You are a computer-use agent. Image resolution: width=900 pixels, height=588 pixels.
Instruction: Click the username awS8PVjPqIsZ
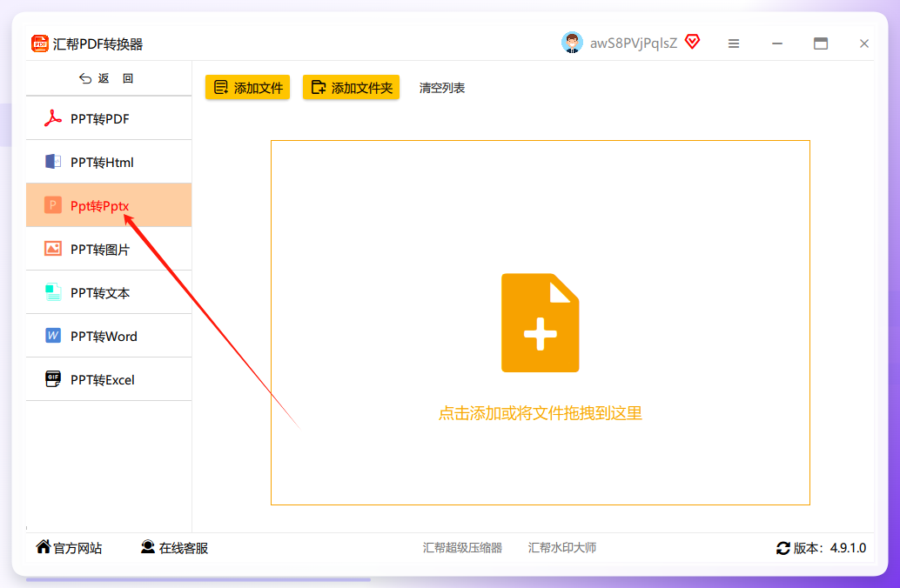[634, 43]
